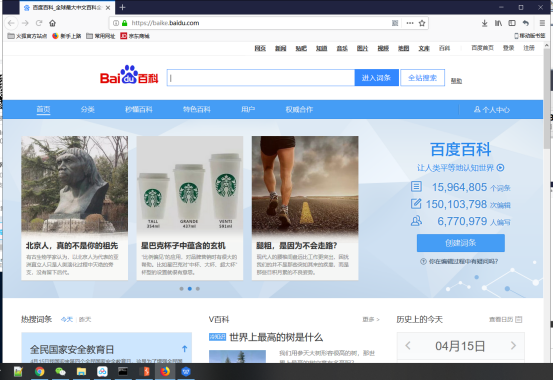
Task: Open the 移动版书签 folder
Action: click(x=530, y=36)
